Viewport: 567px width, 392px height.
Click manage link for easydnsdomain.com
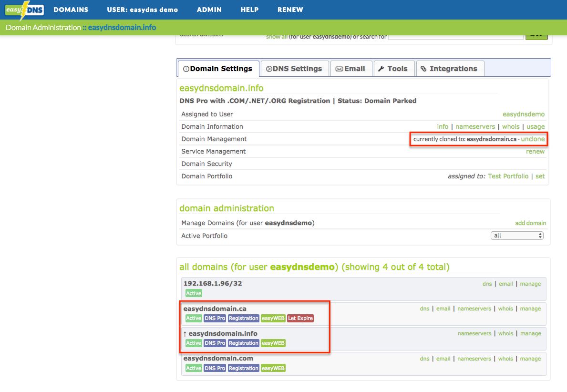(x=530, y=359)
